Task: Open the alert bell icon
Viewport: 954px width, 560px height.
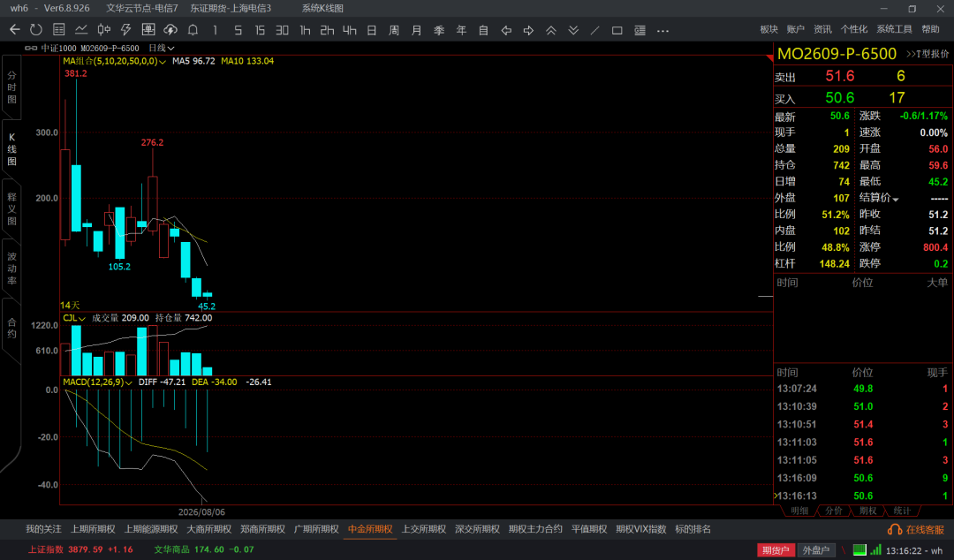Action: (x=193, y=30)
